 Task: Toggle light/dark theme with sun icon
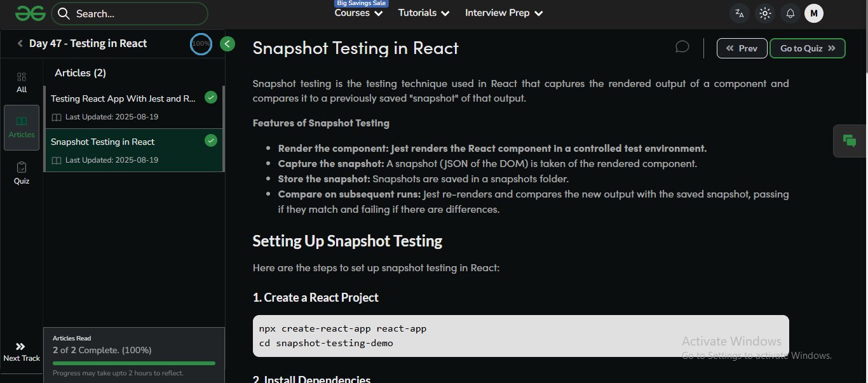[765, 13]
